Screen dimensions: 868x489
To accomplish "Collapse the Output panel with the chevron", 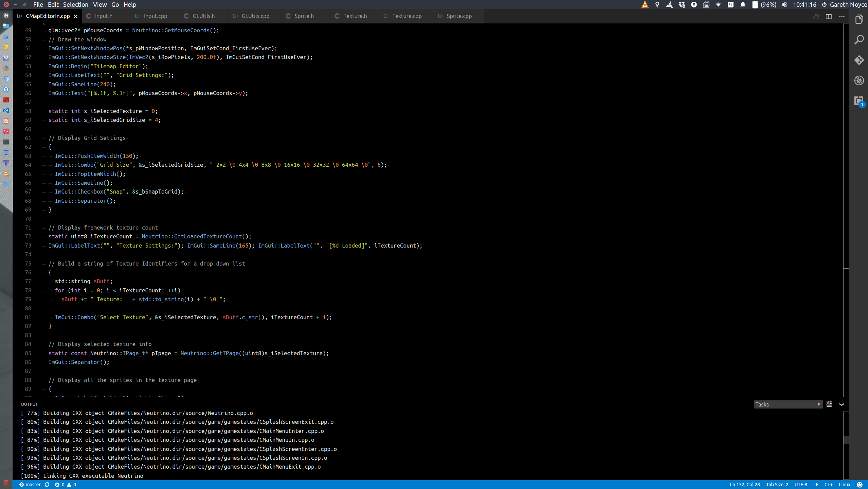I will point(842,404).
